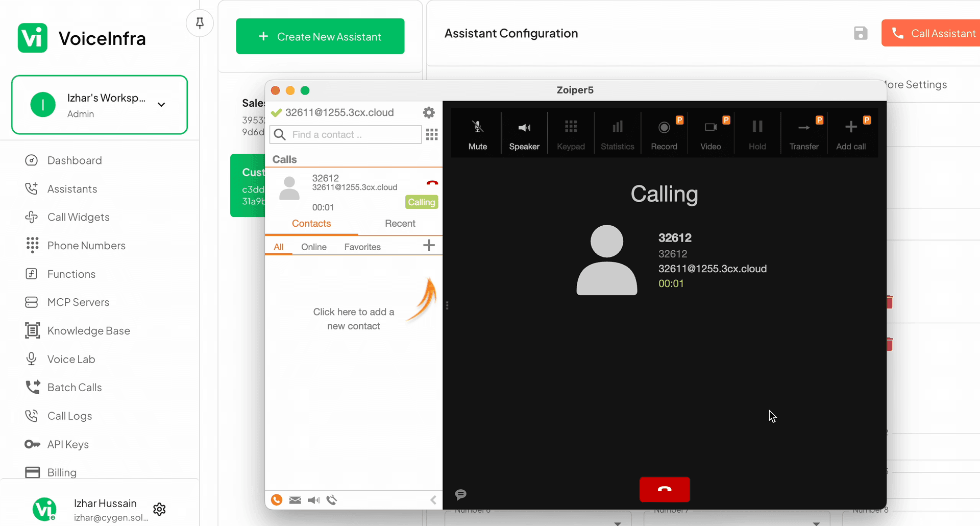
Task: Switch to the Recent tab in Zoiper
Action: click(400, 223)
